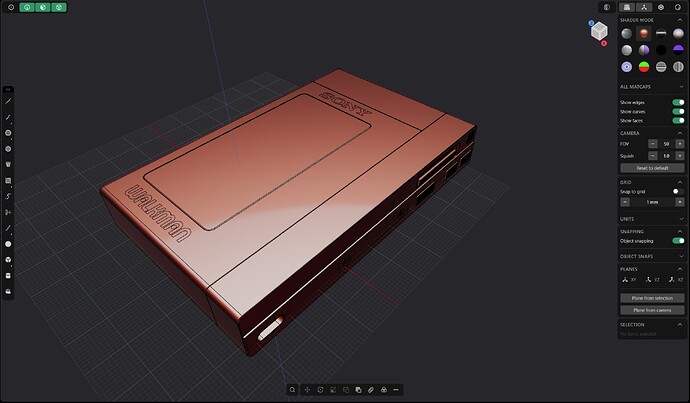The image size is (690, 403).
Task: Disable the Show edges toggle
Action: tap(678, 103)
